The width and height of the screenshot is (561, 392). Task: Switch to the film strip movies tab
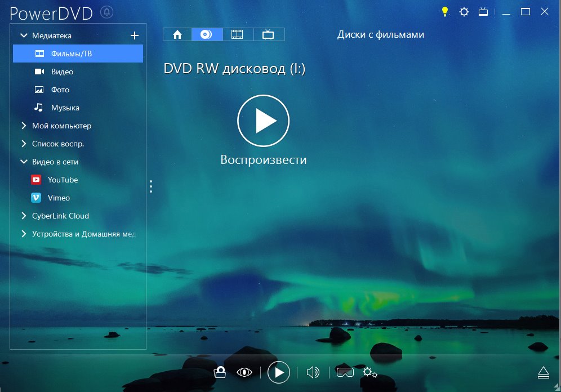(x=237, y=34)
